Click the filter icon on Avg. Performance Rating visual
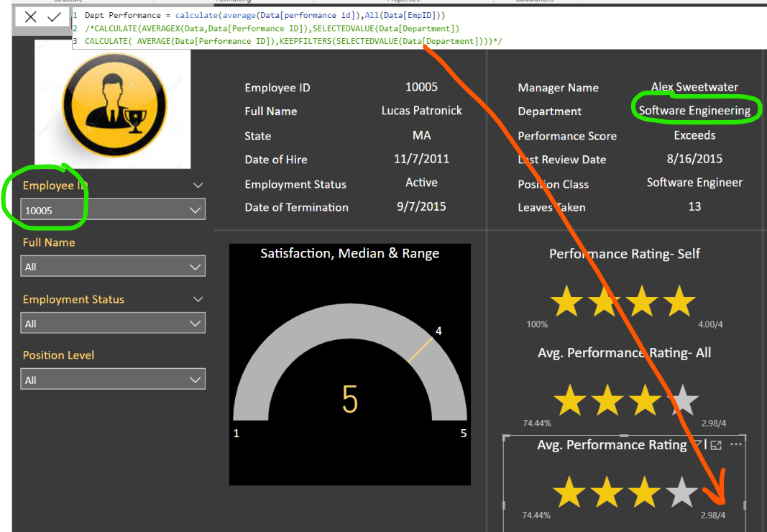Image resolution: width=767 pixels, height=532 pixels. 697,444
